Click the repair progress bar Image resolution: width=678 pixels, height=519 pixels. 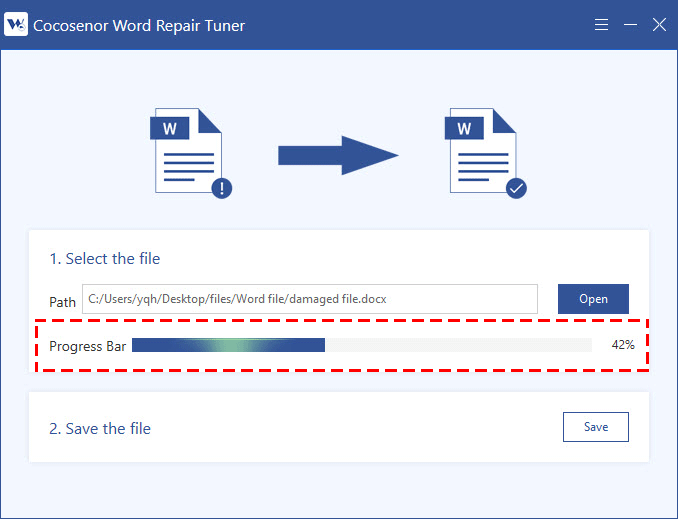pyautogui.click(x=361, y=345)
